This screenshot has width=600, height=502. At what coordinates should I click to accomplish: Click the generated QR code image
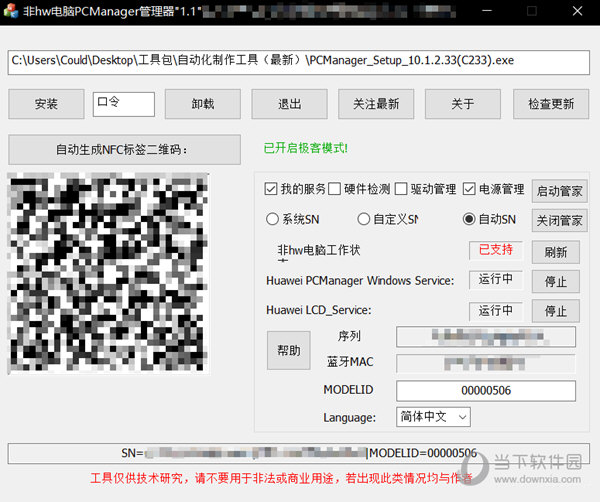[x=108, y=273]
